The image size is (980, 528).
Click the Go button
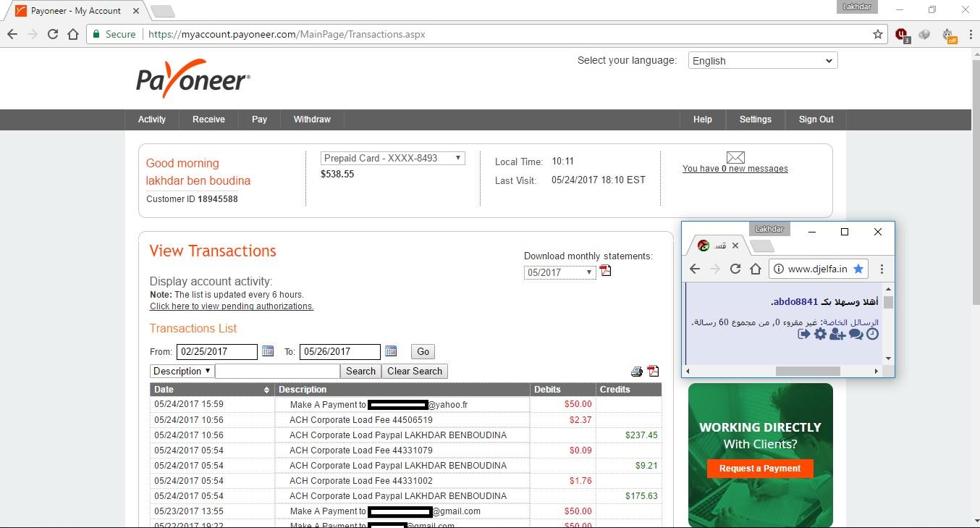coord(423,351)
